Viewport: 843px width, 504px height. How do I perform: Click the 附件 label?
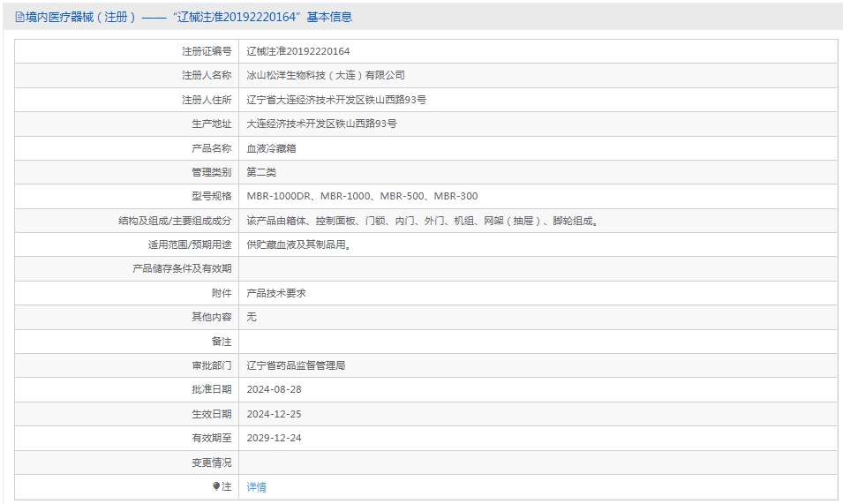pyautogui.click(x=222, y=293)
